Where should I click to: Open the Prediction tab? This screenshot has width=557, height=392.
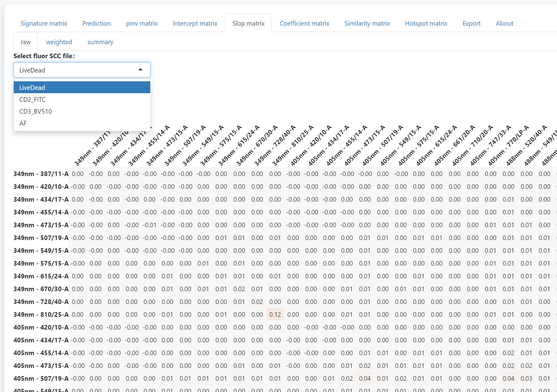(x=96, y=23)
